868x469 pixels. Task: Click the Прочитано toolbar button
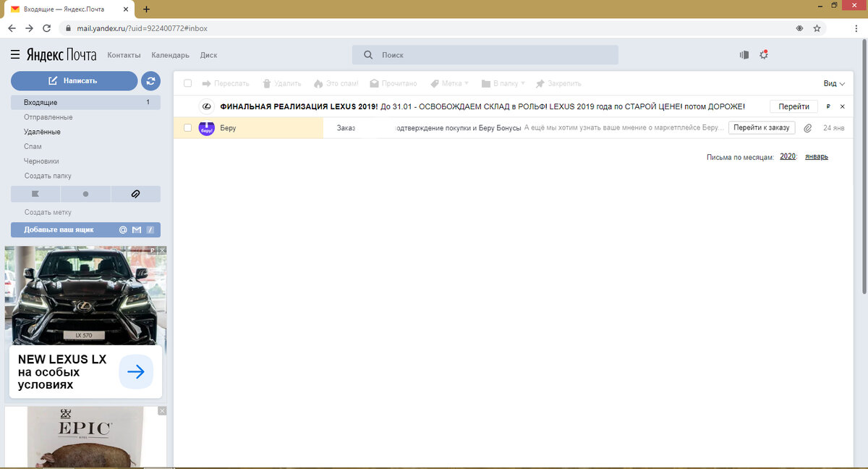tap(393, 83)
